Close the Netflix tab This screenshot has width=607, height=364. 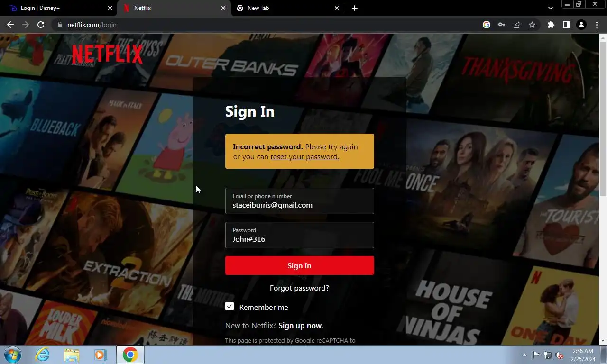coord(223,8)
